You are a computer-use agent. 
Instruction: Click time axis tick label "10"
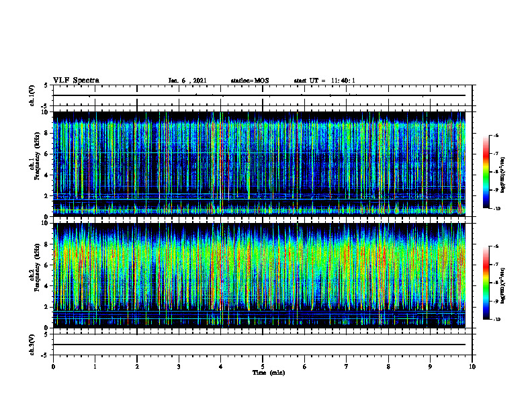[x=472, y=367]
